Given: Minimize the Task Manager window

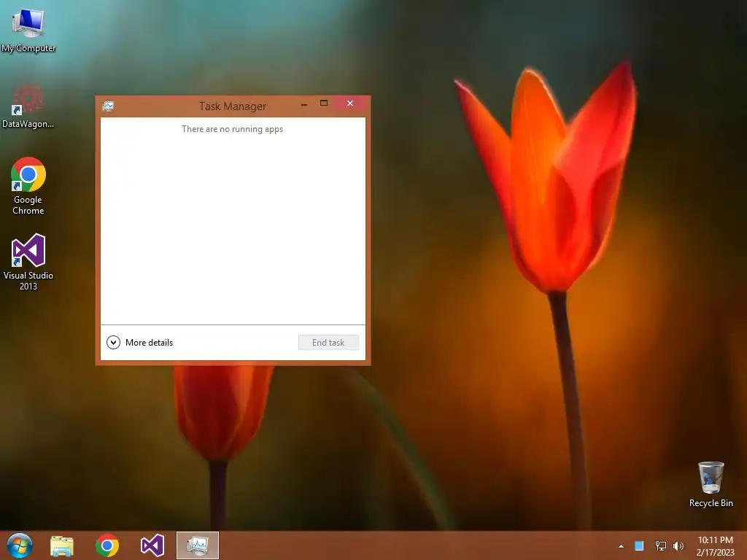Looking at the screenshot, I should click(304, 104).
